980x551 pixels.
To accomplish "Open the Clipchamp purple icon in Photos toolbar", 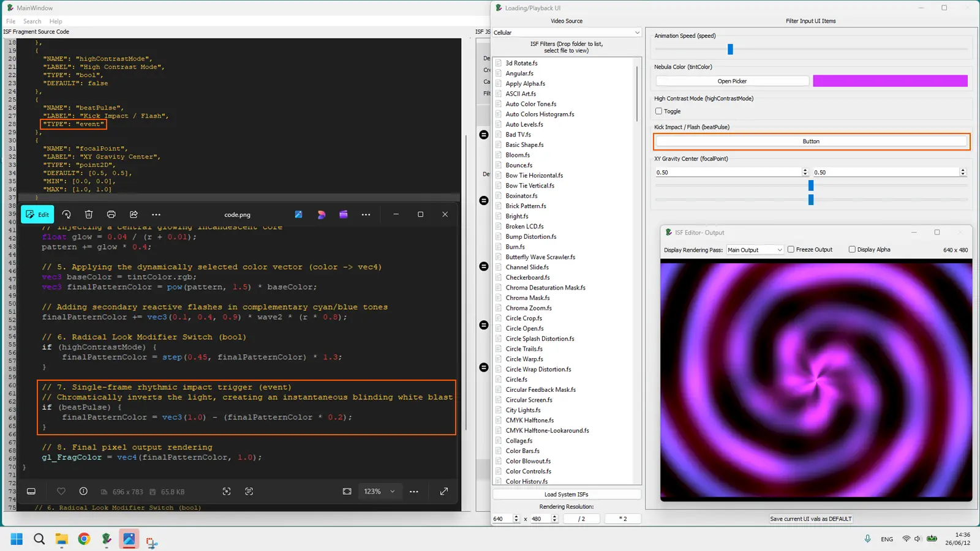I will [344, 215].
